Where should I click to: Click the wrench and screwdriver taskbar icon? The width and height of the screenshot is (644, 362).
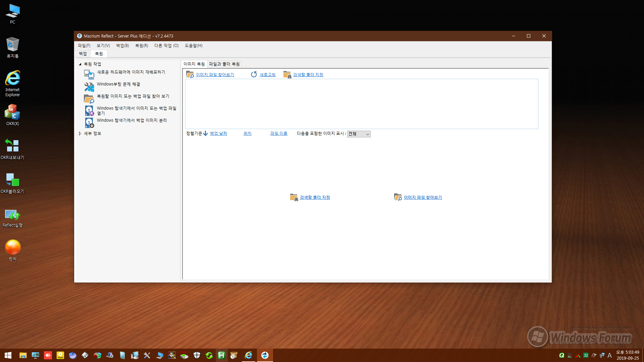coord(147,355)
